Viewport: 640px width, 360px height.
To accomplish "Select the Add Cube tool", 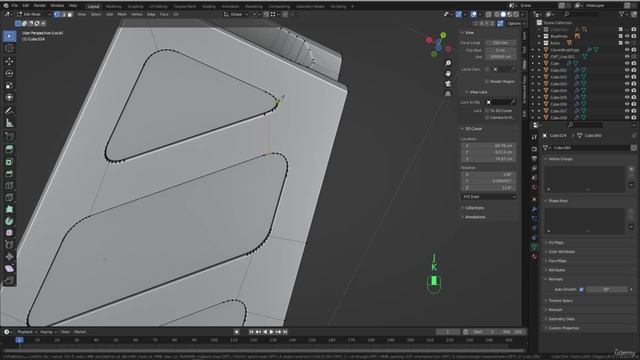I will tap(9, 136).
